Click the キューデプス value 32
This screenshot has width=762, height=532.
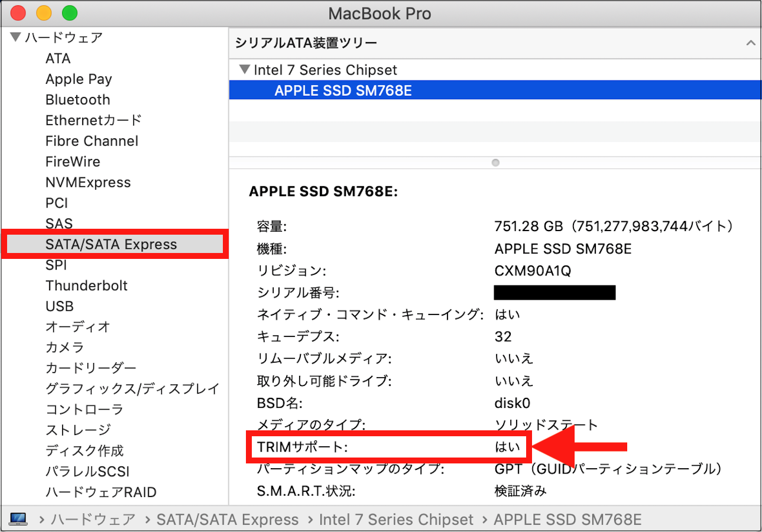503,337
